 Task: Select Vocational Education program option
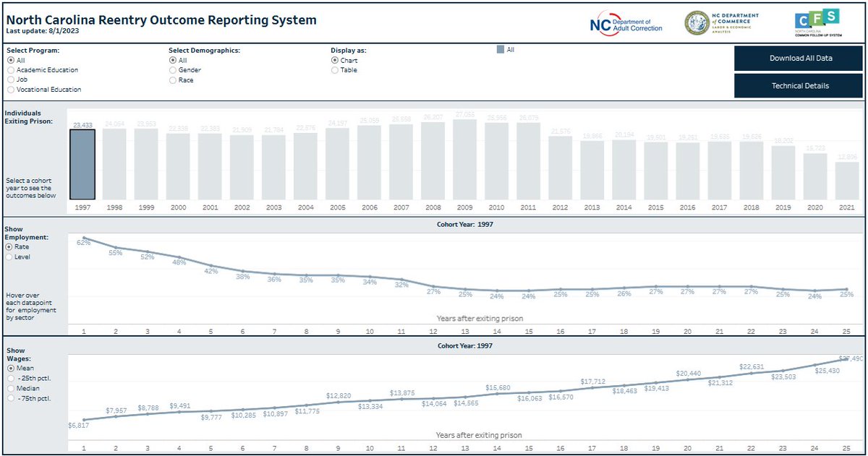pyautogui.click(x=11, y=90)
